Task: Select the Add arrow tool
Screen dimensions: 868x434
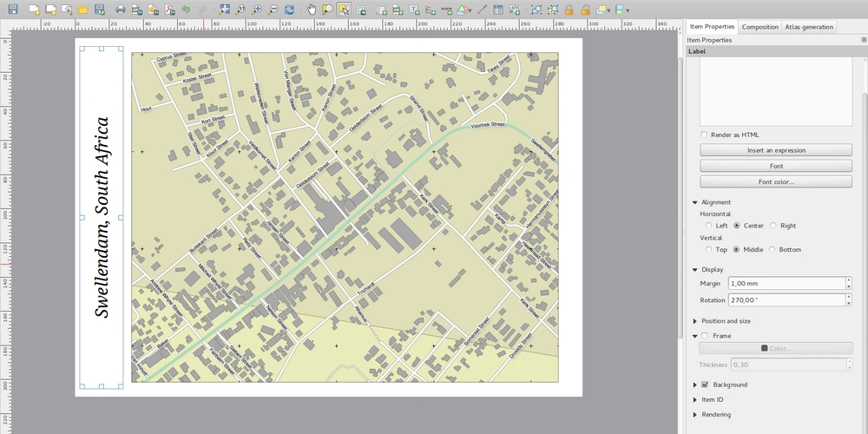Action: pos(482,10)
